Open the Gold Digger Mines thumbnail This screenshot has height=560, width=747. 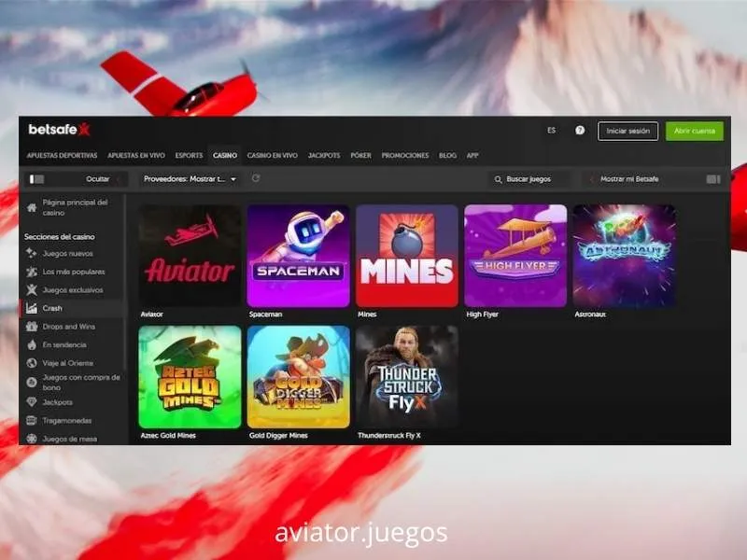[x=298, y=377]
